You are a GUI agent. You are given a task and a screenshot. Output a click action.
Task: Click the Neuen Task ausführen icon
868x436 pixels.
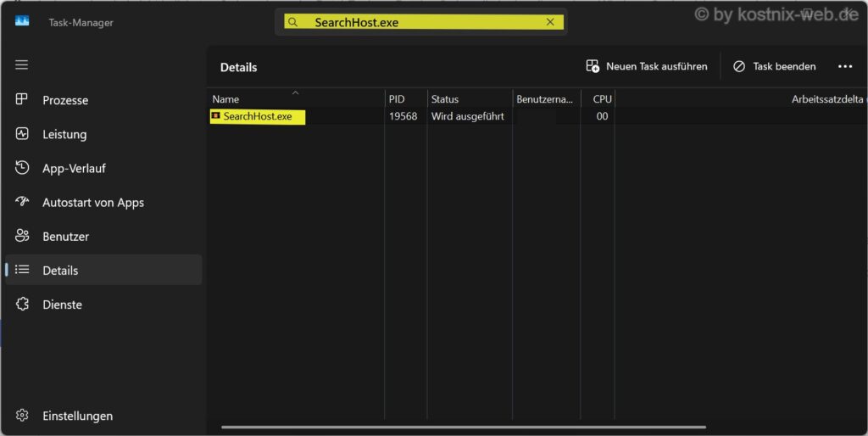point(593,66)
